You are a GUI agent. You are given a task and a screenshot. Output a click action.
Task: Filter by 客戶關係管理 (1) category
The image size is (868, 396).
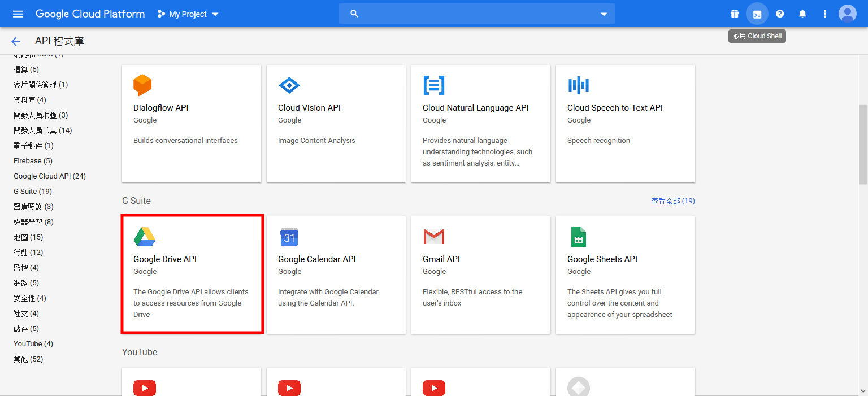pos(41,85)
